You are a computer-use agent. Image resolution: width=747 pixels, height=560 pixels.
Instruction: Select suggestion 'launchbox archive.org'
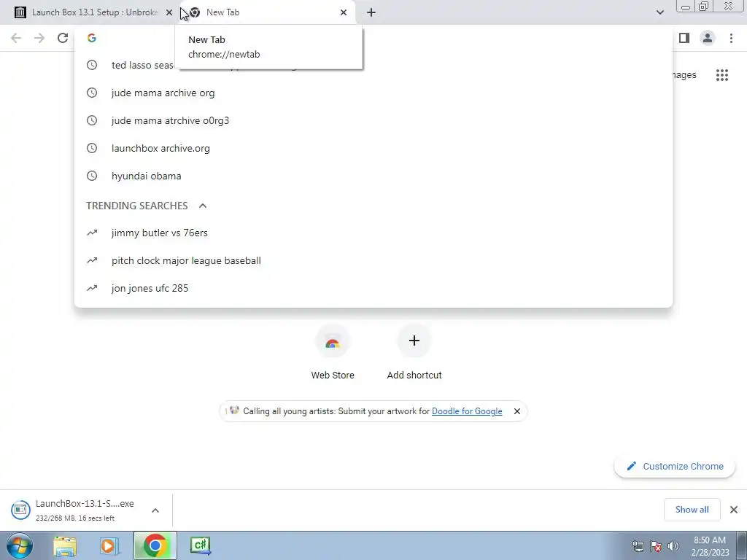click(x=373, y=148)
